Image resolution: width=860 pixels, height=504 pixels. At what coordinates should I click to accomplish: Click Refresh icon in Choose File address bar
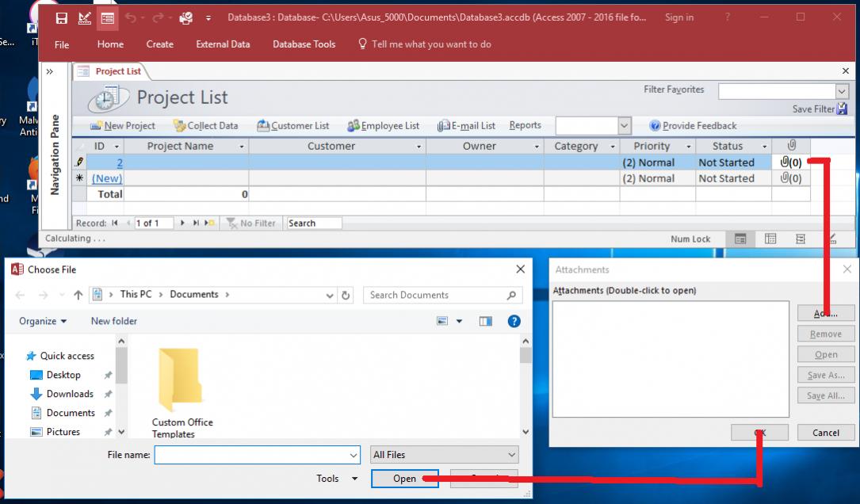tap(346, 295)
